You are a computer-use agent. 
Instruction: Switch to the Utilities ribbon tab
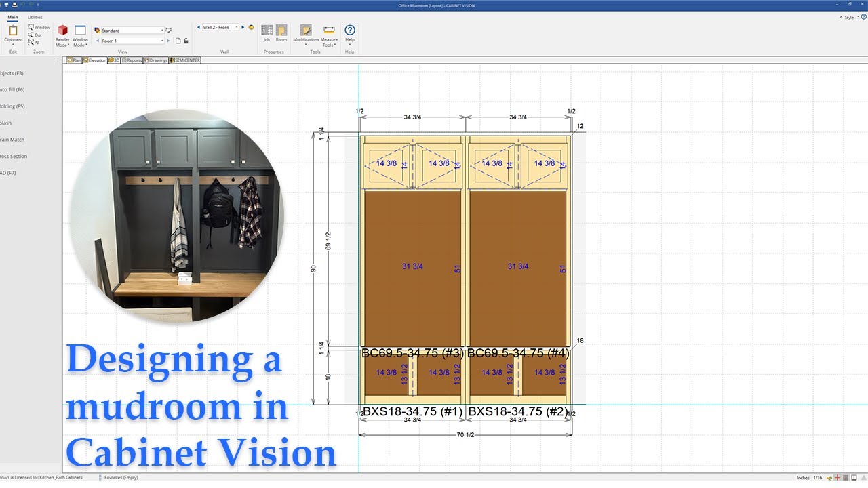(x=35, y=17)
